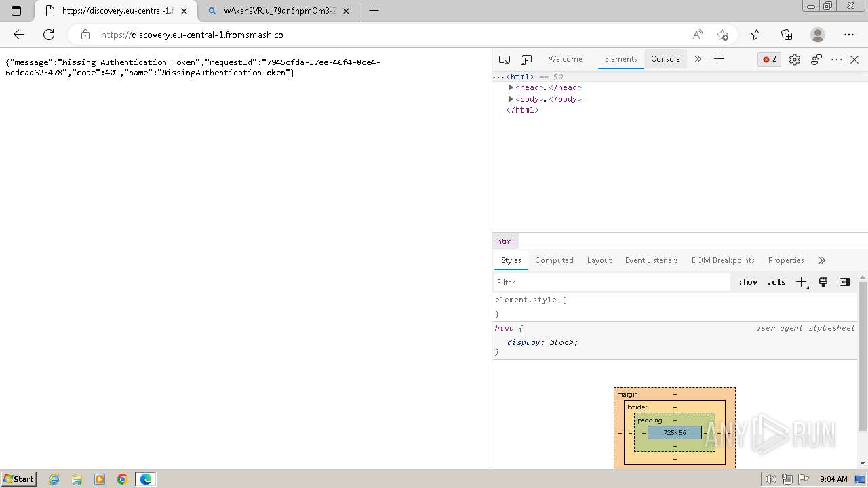
Task: Open the DevTools feedback/experiments icon
Action: point(816,60)
